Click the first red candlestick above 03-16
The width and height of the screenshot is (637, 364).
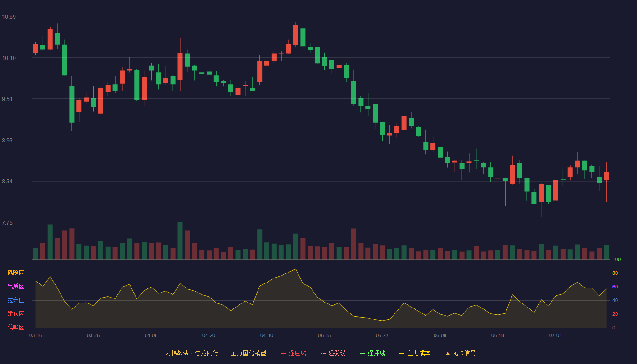tap(35, 48)
